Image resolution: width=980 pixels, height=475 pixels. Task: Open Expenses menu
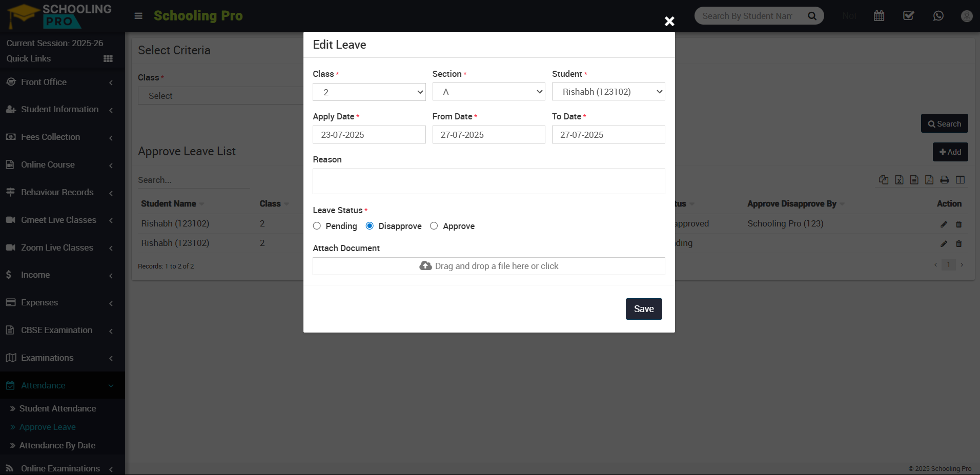pyautogui.click(x=63, y=303)
